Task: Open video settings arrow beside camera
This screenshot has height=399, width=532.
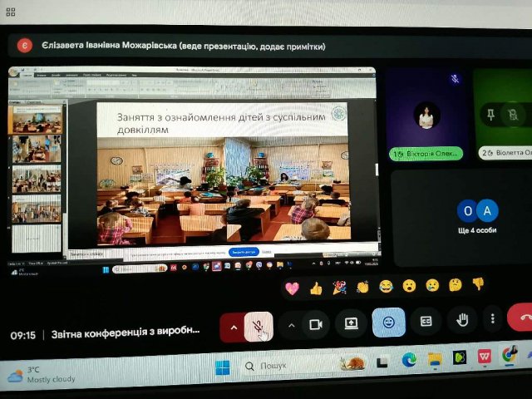Action: pos(291,325)
